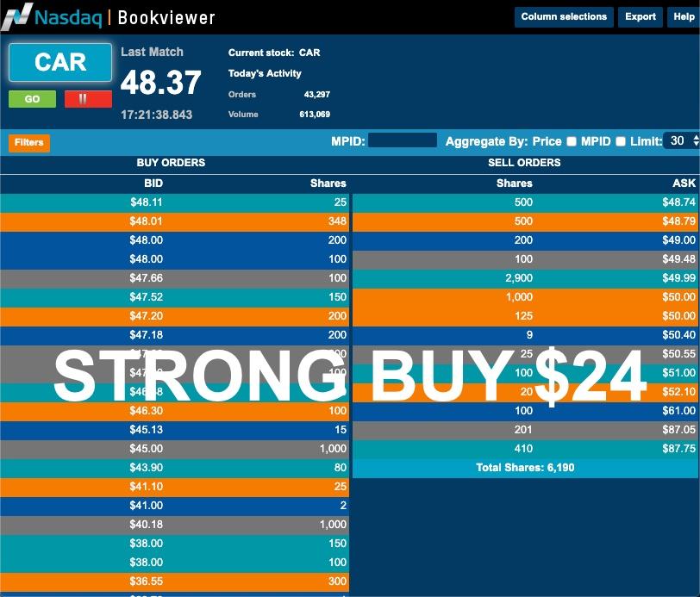The width and height of the screenshot is (700, 597).
Task: Pause the feed with red pause button
Action: (88, 98)
